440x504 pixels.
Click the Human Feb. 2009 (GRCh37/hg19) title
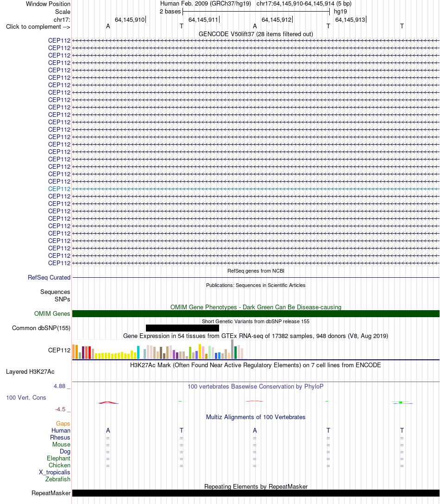coord(206,4)
